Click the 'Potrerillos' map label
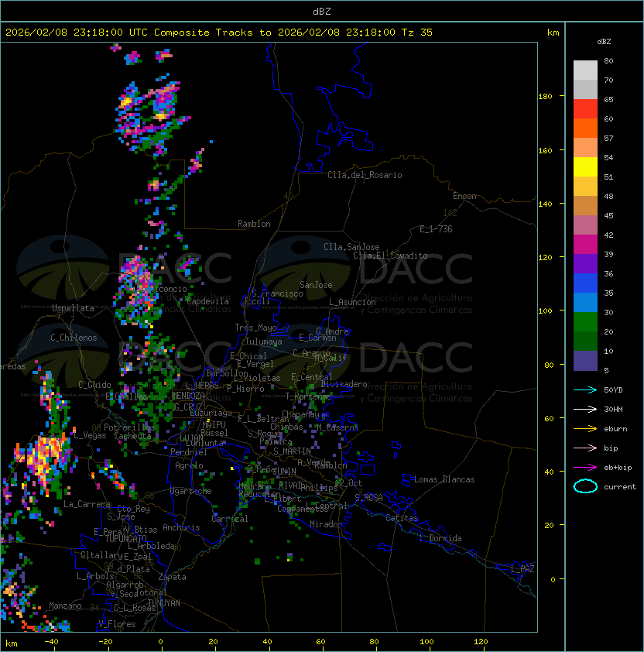644x652 pixels. click(x=129, y=427)
